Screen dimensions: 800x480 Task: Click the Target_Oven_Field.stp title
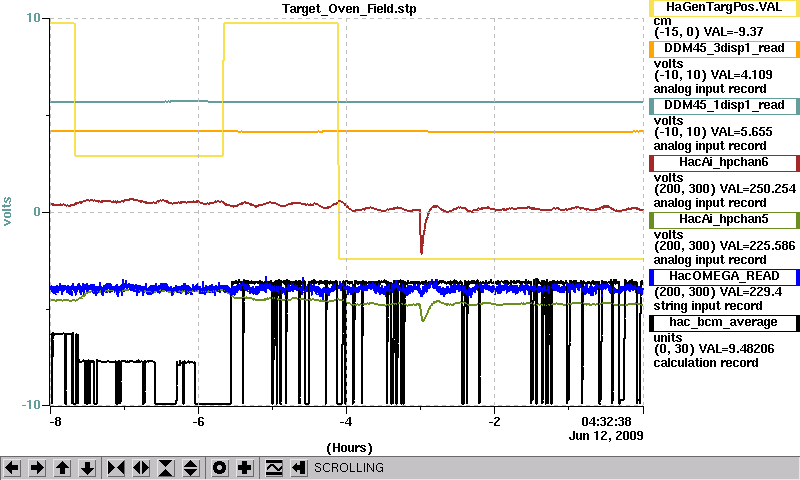348,9
